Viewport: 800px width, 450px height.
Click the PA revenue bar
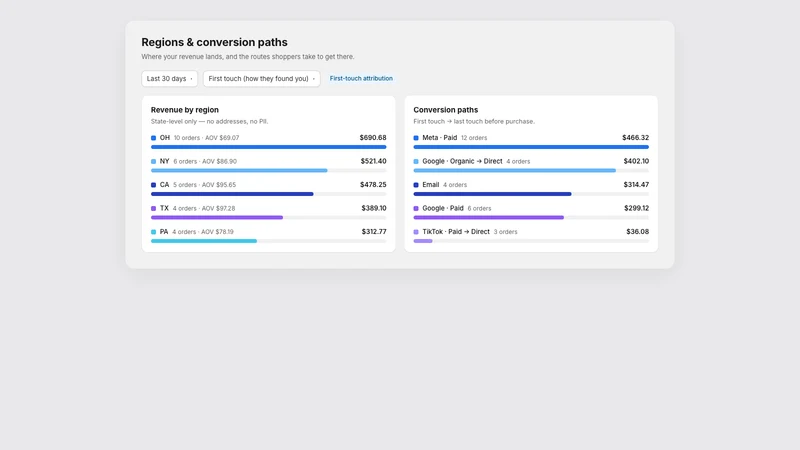click(204, 241)
